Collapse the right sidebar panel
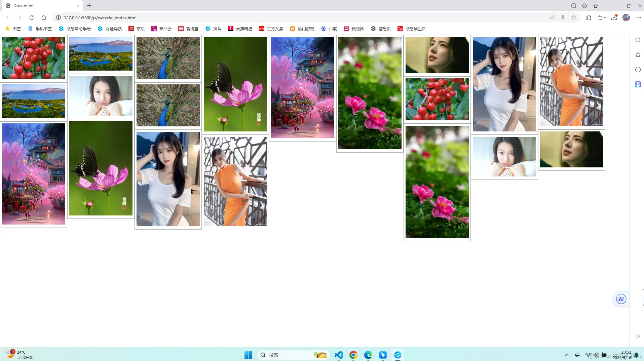The image size is (644, 361). coord(638,336)
